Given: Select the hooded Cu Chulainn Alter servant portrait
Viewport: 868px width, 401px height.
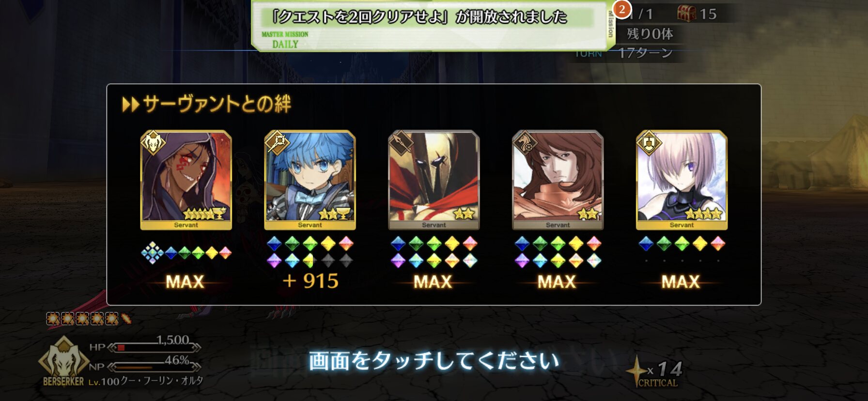Looking at the screenshot, I should point(186,180).
